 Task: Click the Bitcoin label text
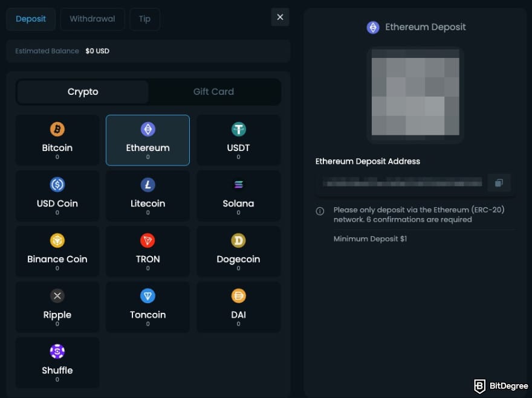coord(57,148)
